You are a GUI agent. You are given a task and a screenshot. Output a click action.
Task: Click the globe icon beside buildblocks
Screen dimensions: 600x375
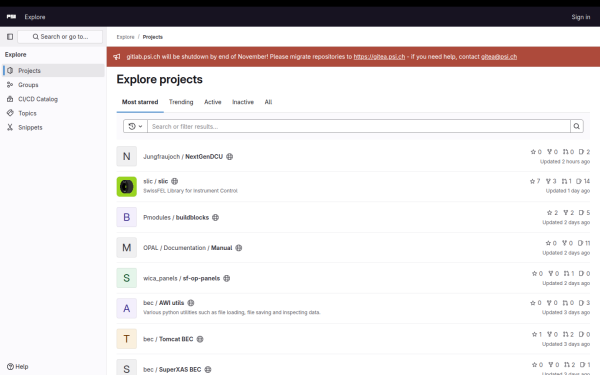pos(215,217)
